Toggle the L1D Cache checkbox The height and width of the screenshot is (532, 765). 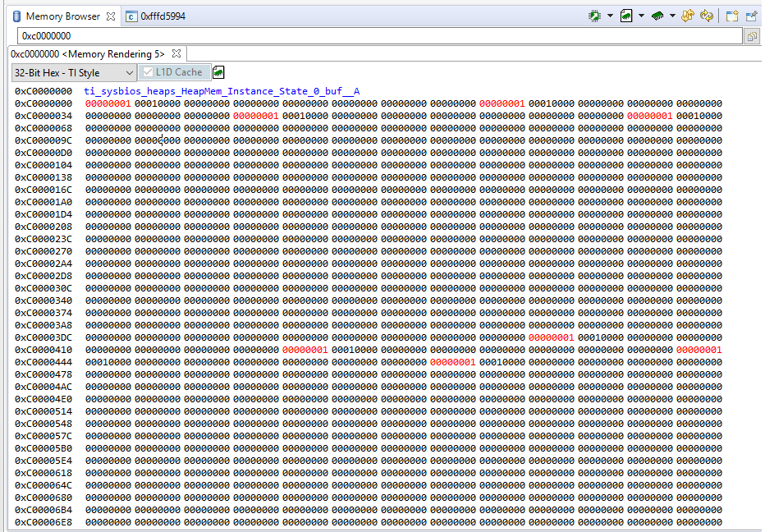(148, 72)
